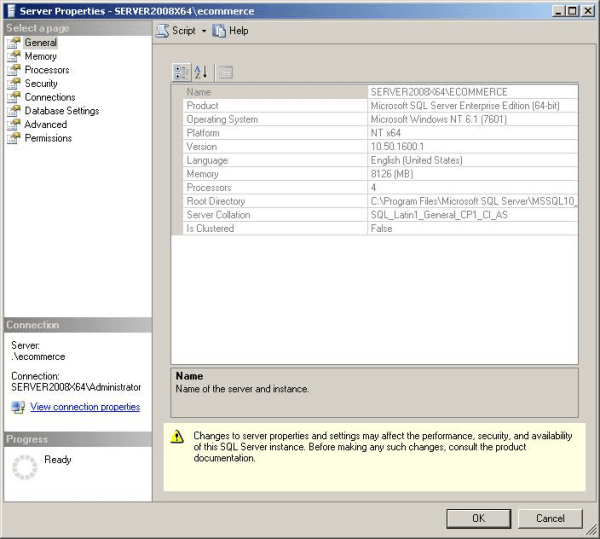Click the server icon in title bar
The height and width of the screenshot is (539, 600).
[x=12, y=11]
